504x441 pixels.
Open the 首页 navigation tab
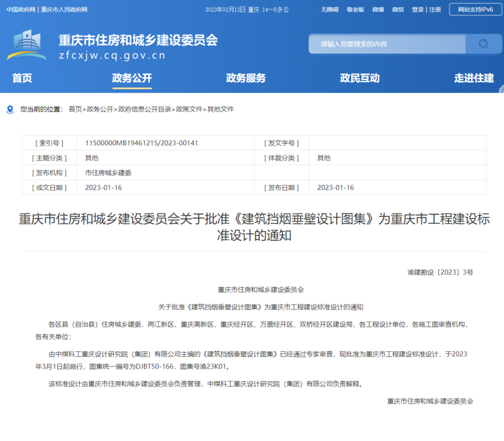(x=22, y=78)
